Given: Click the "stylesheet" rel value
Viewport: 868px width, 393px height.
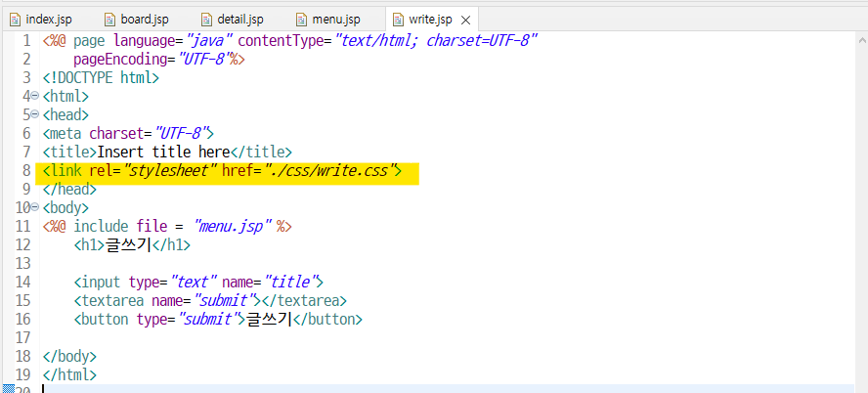Looking at the screenshot, I should pyautogui.click(x=170, y=170).
